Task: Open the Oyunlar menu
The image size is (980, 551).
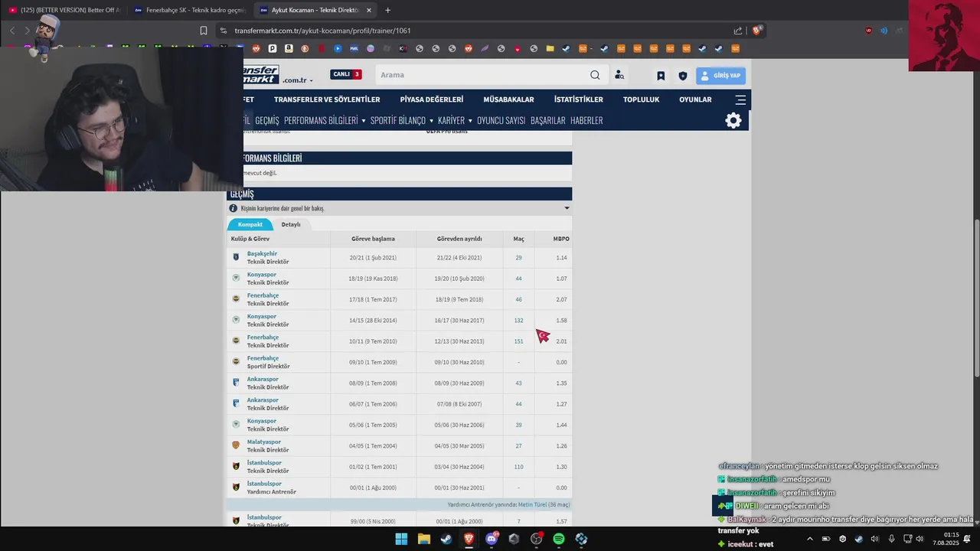Action: pyautogui.click(x=695, y=99)
